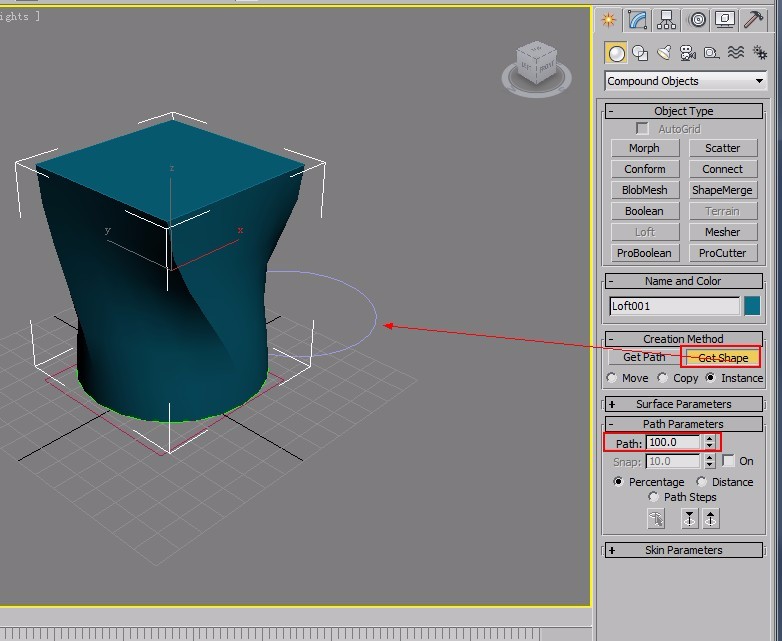Select the Lights category icon
782x641 pixels.
[664, 53]
